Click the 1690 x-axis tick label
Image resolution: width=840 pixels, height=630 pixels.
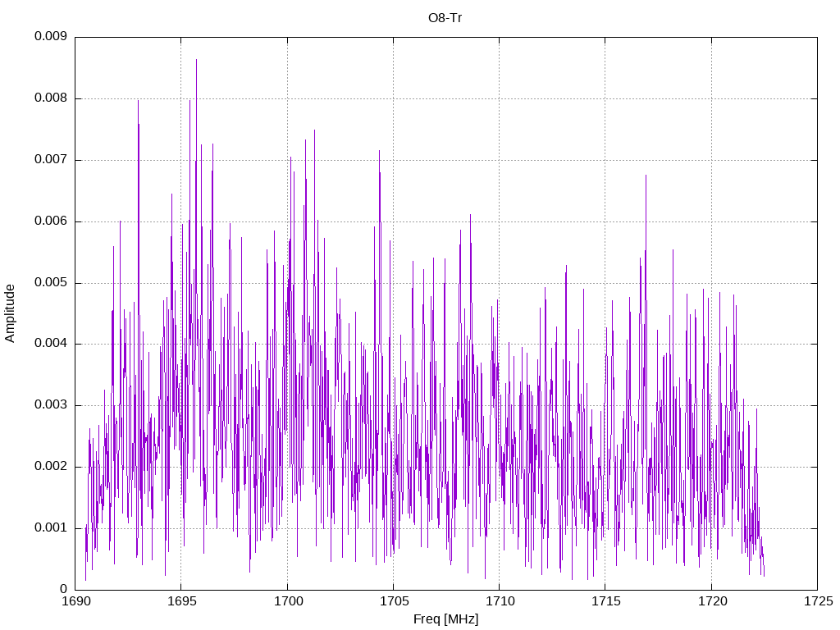click(x=75, y=601)
